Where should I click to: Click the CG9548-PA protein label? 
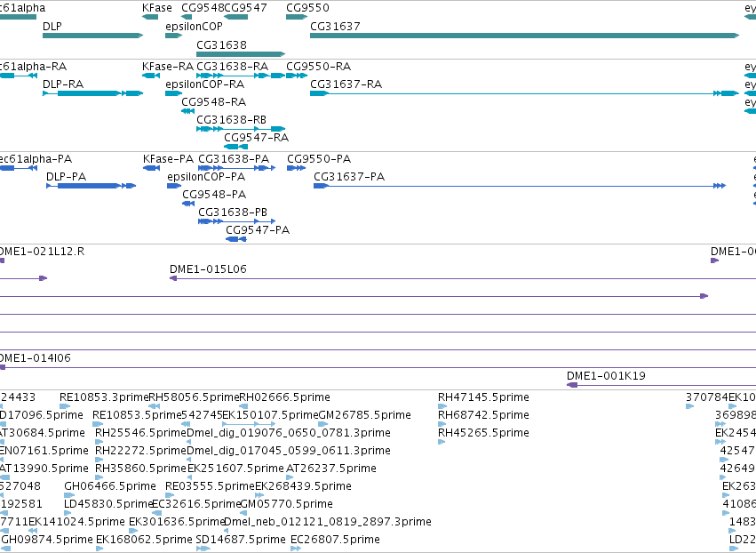coord(214,195)
